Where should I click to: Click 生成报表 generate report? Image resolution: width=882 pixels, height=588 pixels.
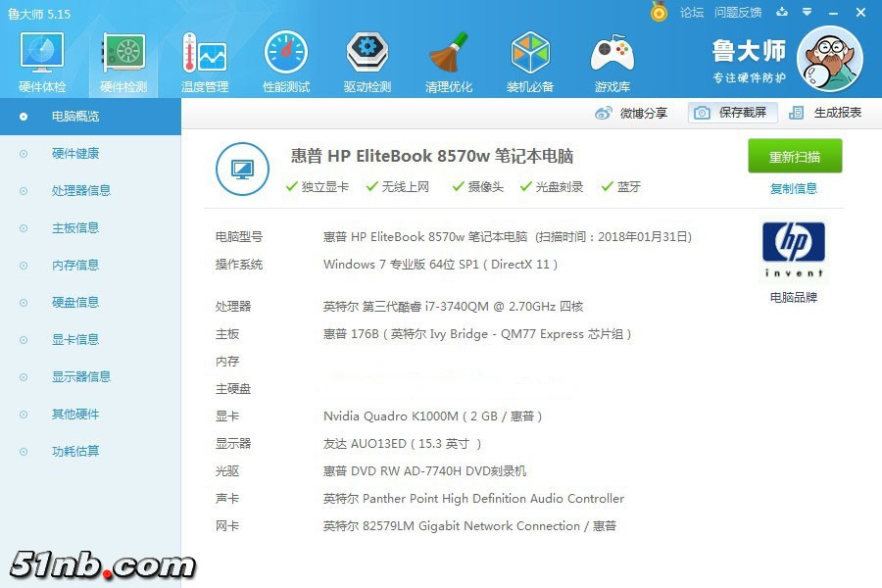(824, 113)
